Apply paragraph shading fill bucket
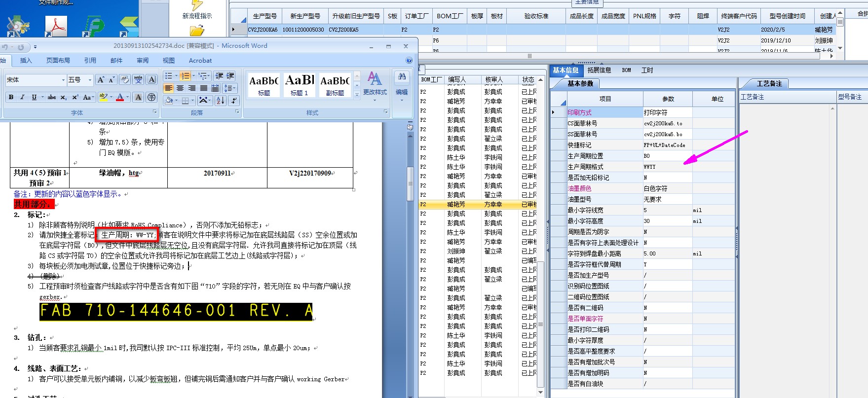 [169, 100]
